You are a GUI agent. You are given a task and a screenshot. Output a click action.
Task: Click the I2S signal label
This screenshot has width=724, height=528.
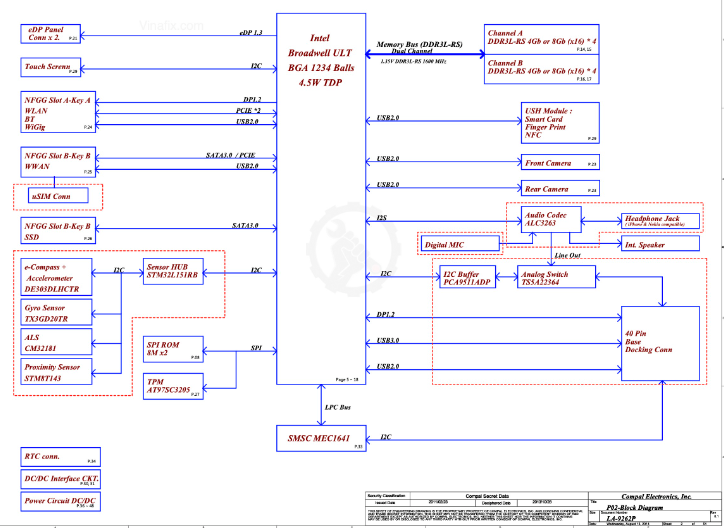click(381, 218)
